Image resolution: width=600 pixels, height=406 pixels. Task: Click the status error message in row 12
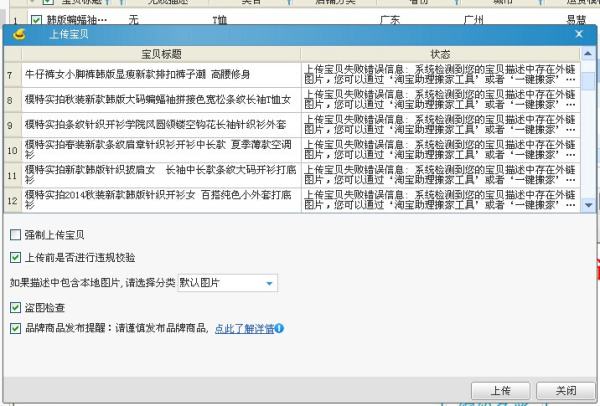440,200
